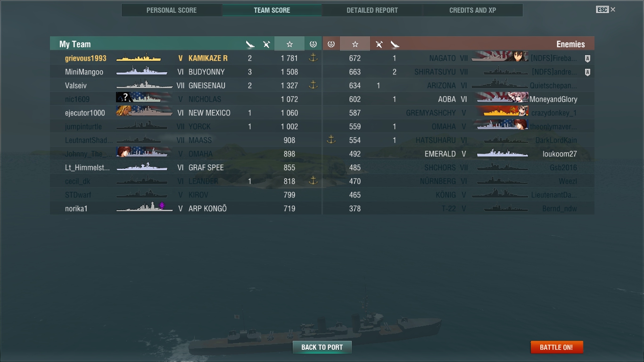The height and width of the screenshot is (362, 644).
Task: Sort Enemies by star XP column
Action: point(355,44)
